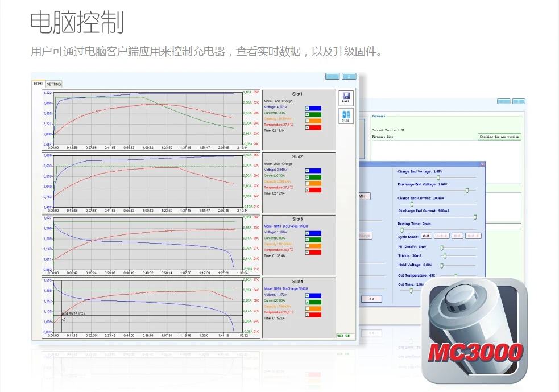Viewport: 559px width, 392px height.
Task: Minimize the main charger monitor window
Action: point(332,76)
